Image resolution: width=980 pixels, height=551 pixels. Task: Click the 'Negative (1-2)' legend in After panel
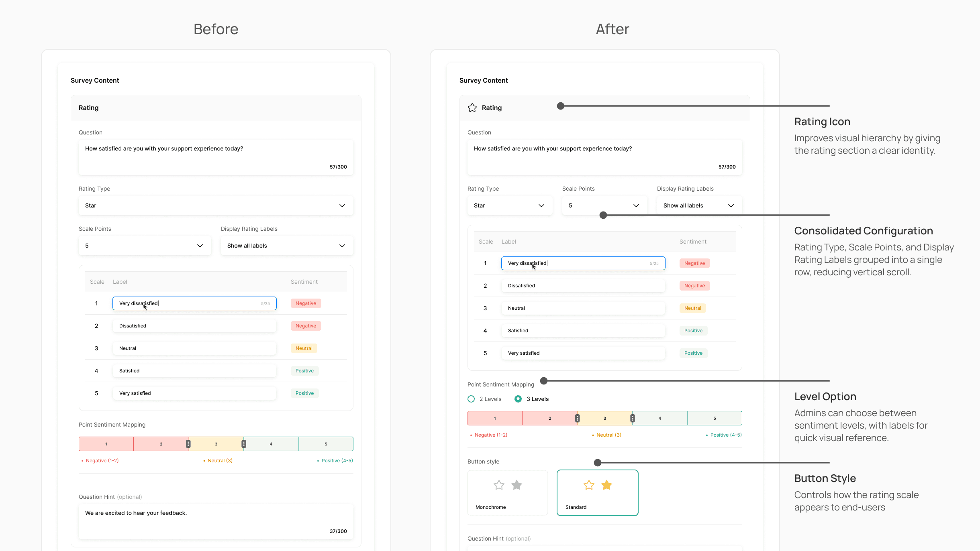489,435
